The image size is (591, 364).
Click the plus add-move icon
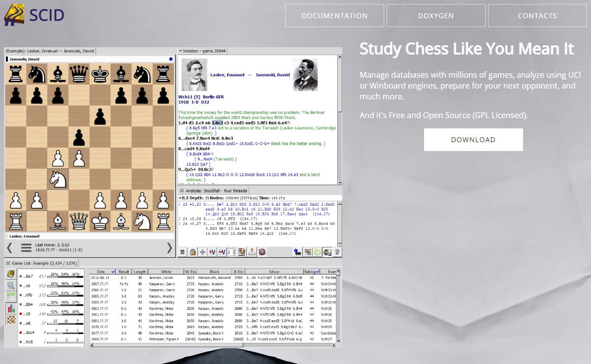202,252
